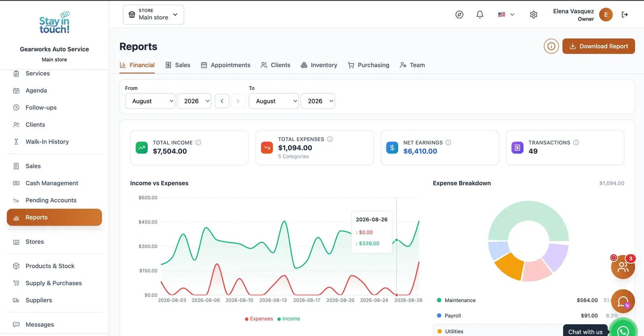Open settings gear in header
The height and width of the screenshot is (336, 644).
tap(534, 15)
